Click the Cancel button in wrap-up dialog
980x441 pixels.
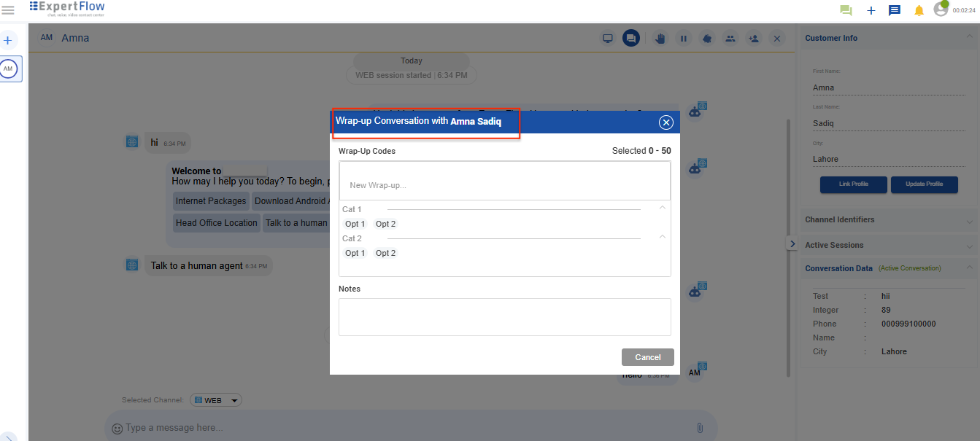coord(647,357)
